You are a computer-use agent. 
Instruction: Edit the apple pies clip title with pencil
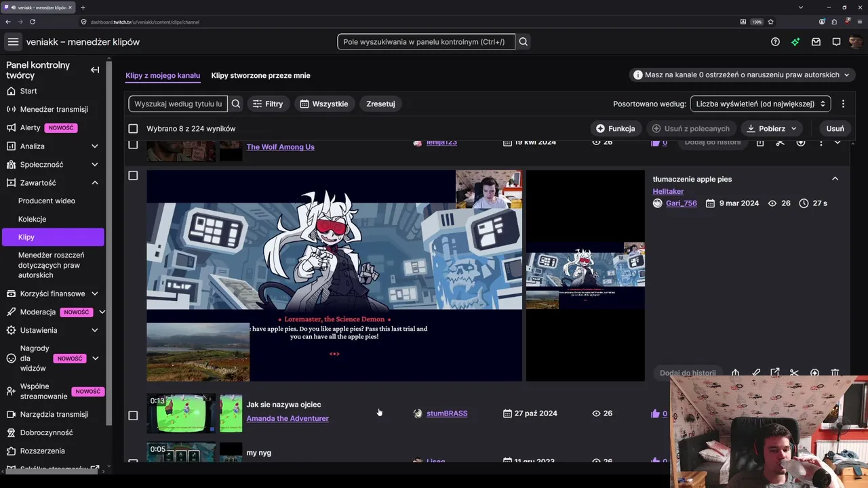tap(755, 373)
